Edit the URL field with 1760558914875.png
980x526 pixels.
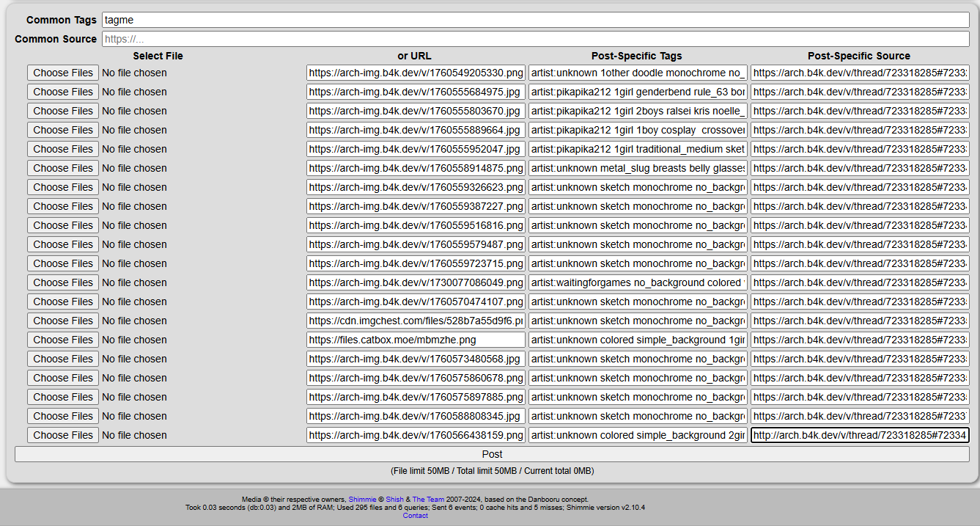click(416, 168)
